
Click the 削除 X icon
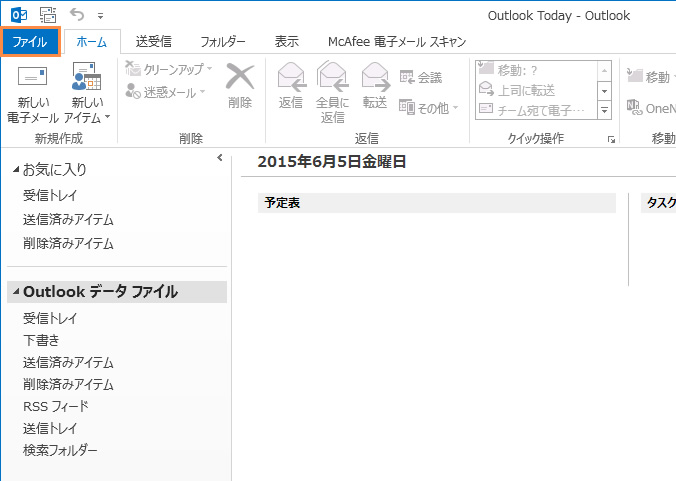pyautogui.click(x=240, y=77)
